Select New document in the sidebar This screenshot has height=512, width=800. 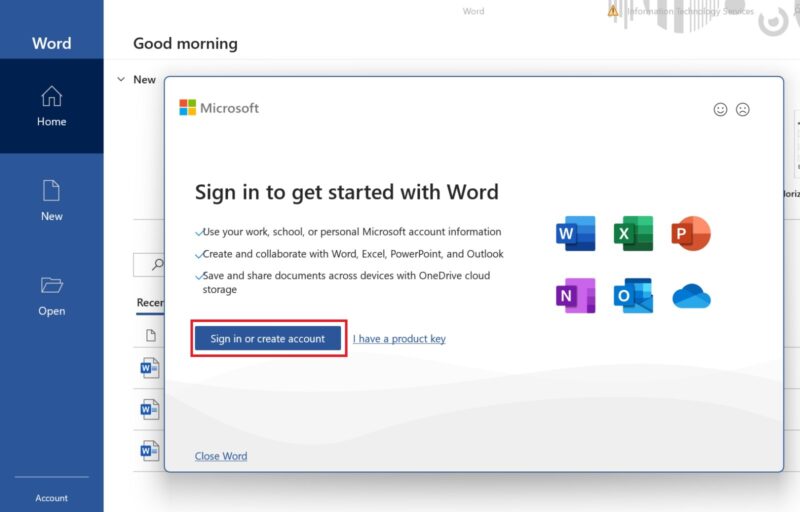[x=52, y=200]
